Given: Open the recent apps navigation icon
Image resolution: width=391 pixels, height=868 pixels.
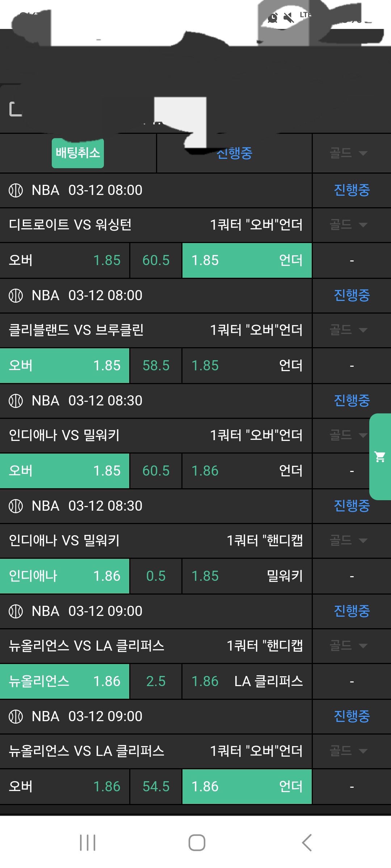Looking at the screenshot, I should click(x=88, y=843).
